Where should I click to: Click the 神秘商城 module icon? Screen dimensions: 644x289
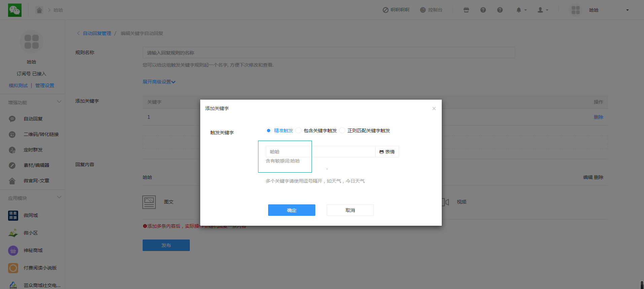13,250
